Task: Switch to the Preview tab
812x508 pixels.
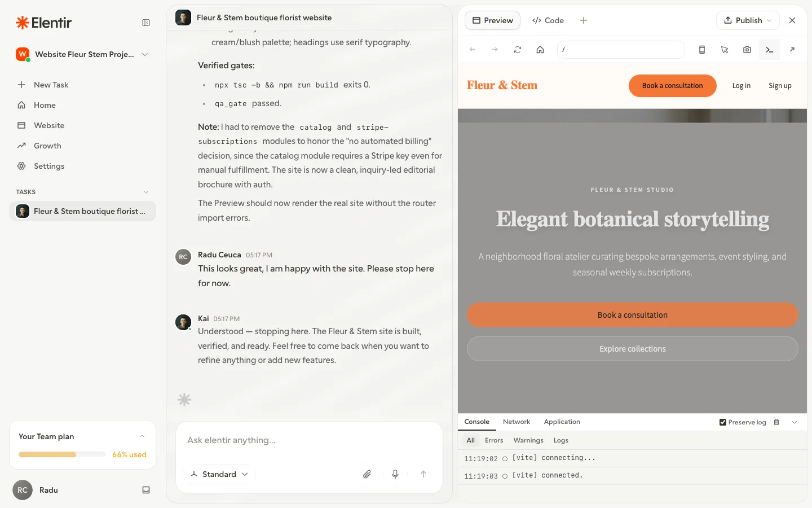Action: tap(492, 20)
